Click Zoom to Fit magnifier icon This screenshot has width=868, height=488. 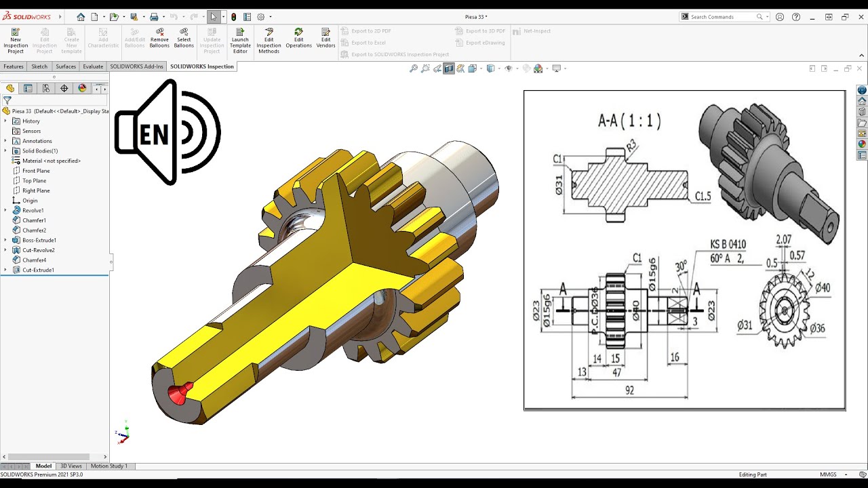pyautogui.click(x=413, y=68)
